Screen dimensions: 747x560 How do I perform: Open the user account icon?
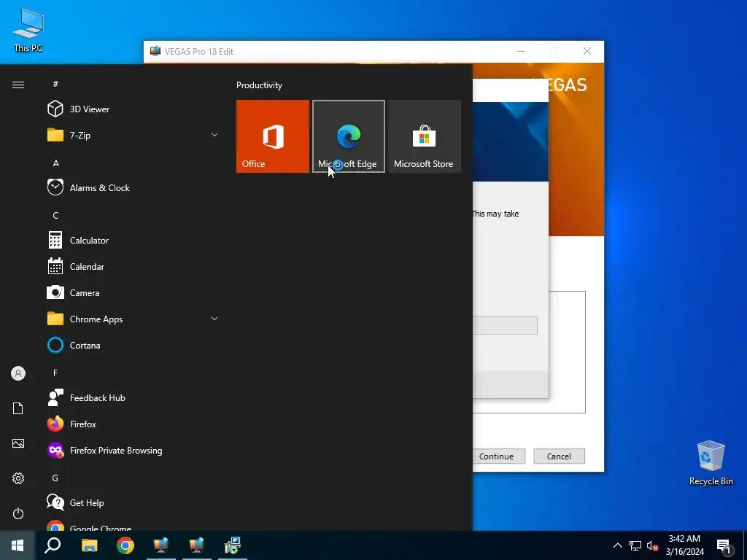click(x=18, y=373)
